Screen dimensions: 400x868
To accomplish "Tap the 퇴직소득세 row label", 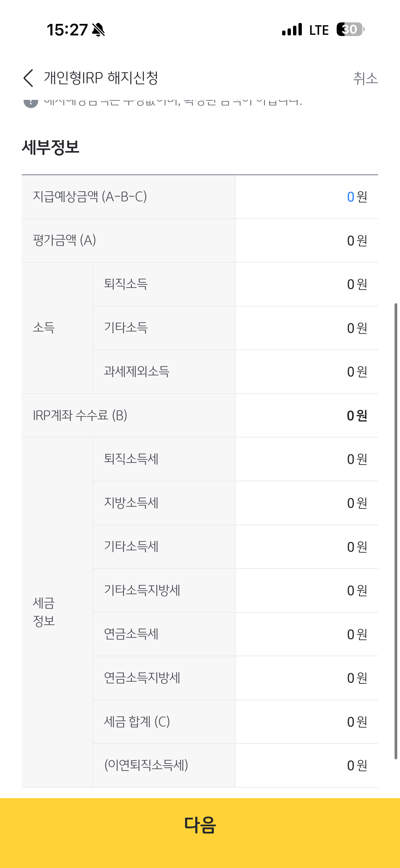I will 131,459.
